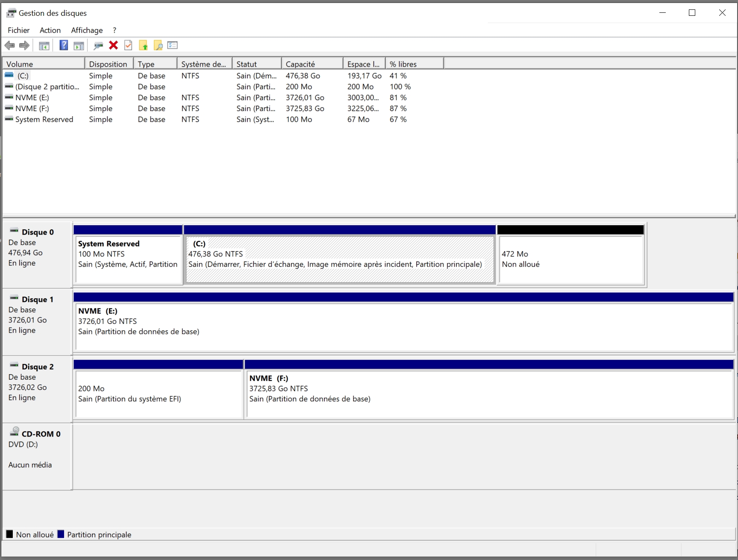Click the back arrow toolbar icon
Image resolution: width=738 pixels, height=560 pixels.
pyautogui.click(x=9, y=45)
